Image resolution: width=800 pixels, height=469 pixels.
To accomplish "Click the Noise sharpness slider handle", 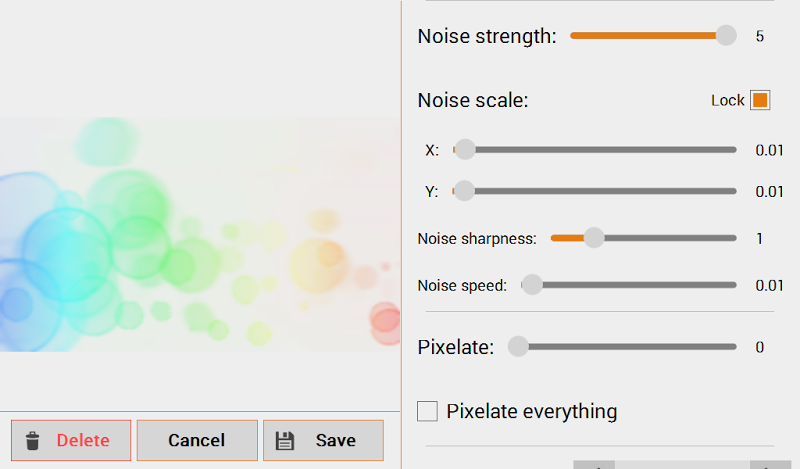I will (594, 238).
